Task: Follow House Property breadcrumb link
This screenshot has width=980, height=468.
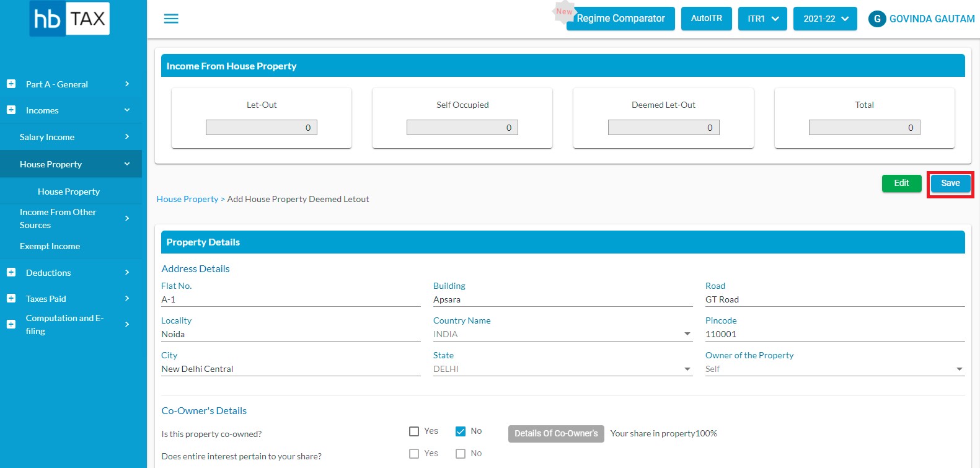Action: [187, 199]
